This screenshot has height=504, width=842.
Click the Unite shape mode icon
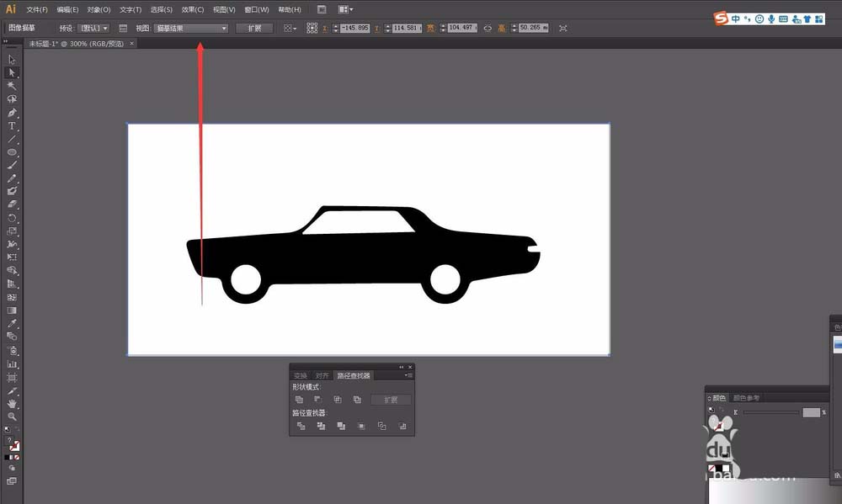tap(299, 400)
